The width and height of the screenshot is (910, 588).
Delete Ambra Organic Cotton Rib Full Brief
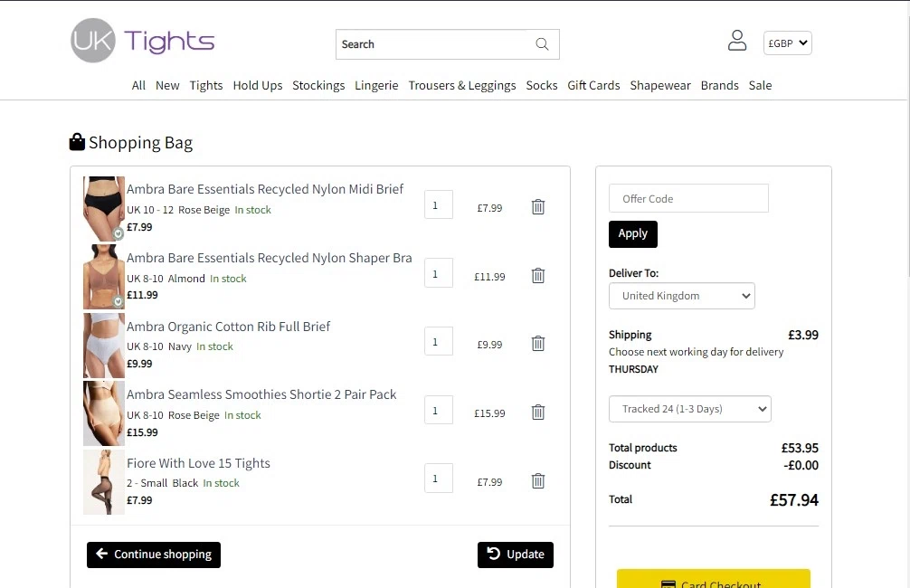[x=538, y=344]
